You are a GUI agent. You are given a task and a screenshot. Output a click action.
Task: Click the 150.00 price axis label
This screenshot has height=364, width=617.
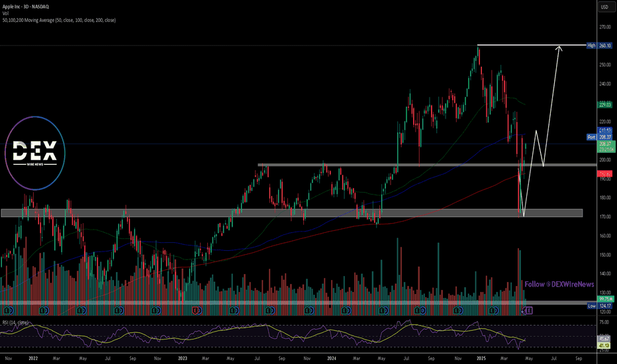(605, 255)
